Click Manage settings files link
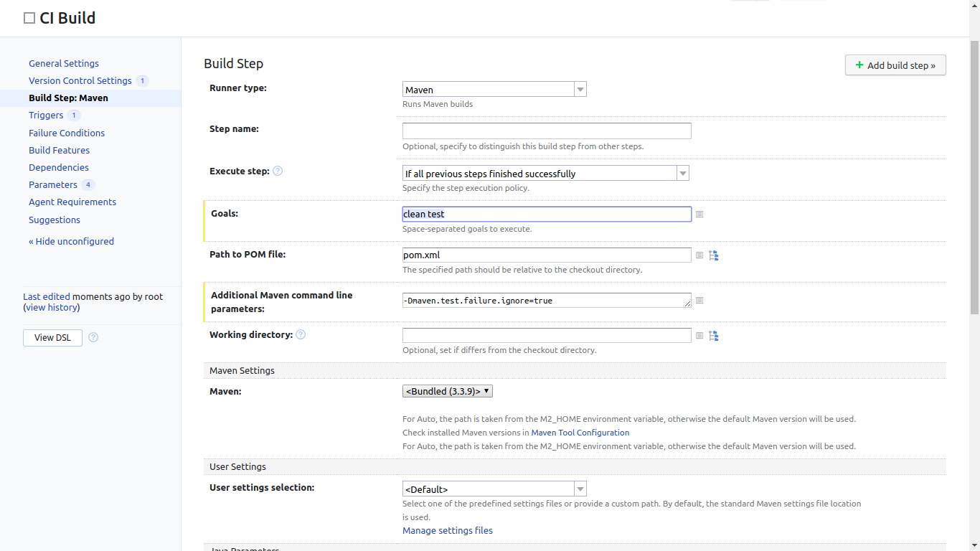The image size is (980, 551). click(x=448, y=531)
